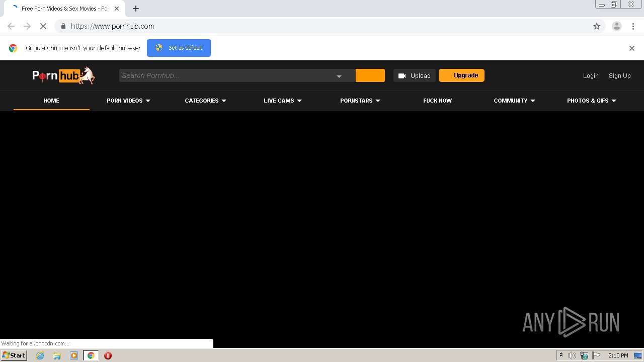Click the orange search submit button
Screen dimensions: 644x362
point(370,75)
